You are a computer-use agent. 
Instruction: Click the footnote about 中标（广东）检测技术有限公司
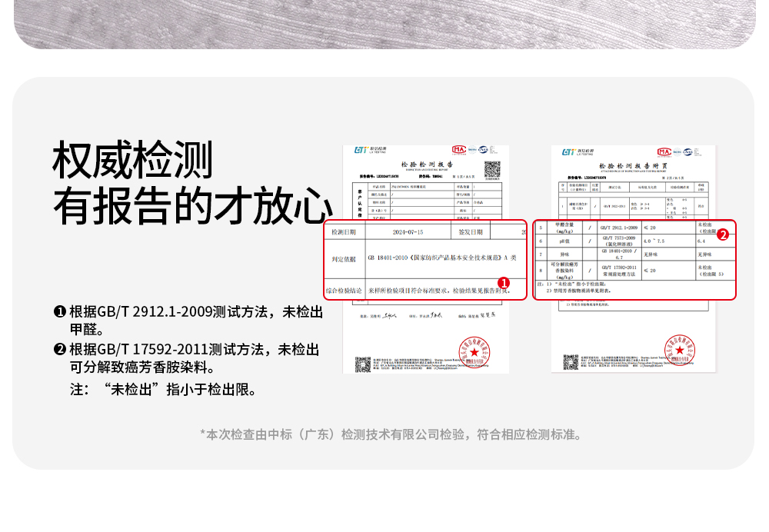point(391,434)
